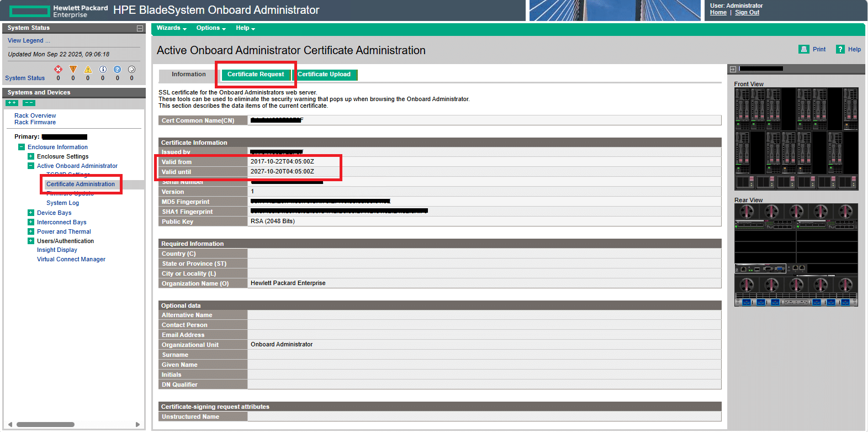The height and width of the screenshot is (432, 868).
Task: Collapse the enclosure view side panel
Action: click(733, 69)
